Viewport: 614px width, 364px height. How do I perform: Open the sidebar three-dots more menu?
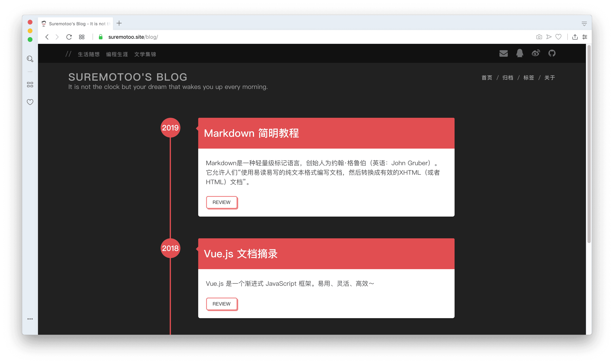(30, 319)
